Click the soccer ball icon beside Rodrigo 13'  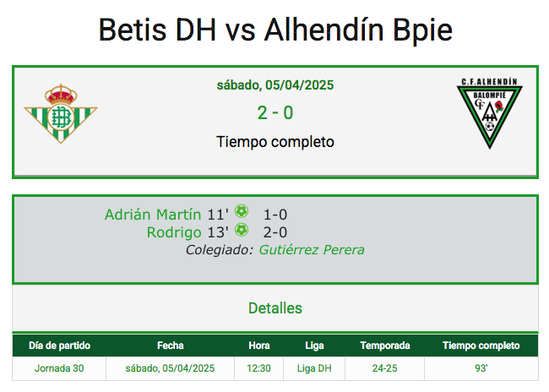(x=242, y=230)
